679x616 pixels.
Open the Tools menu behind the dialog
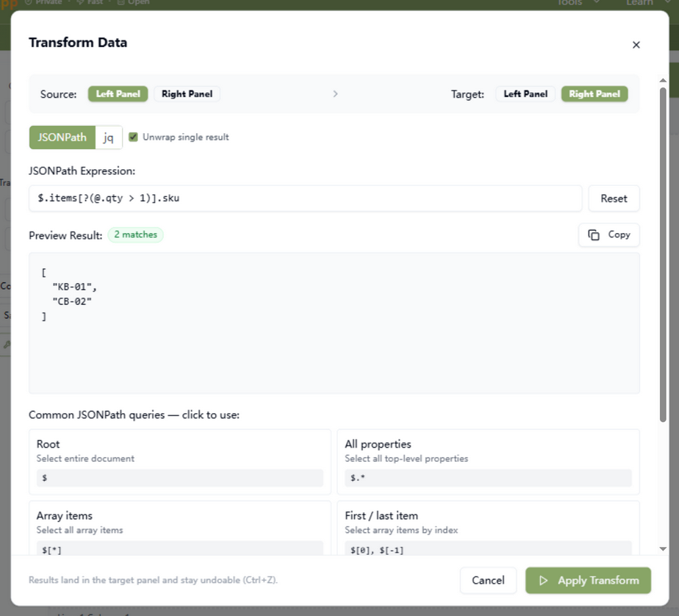578,3
